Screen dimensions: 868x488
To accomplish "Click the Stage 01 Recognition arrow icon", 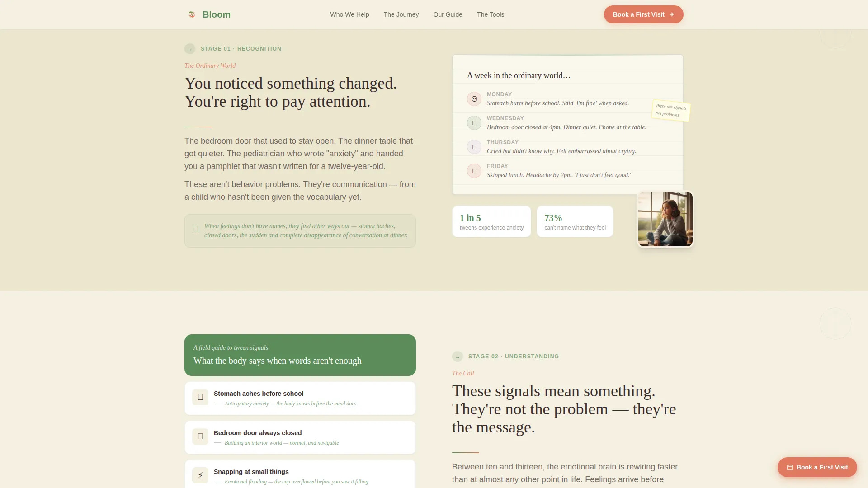I will coord(190,49).
